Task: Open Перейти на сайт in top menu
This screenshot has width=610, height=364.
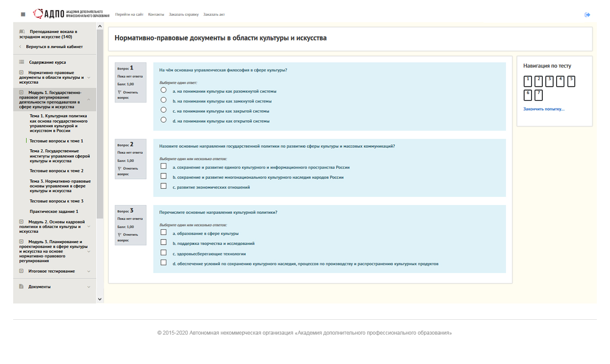Action: pyautogui.click(x=129, y=14)
